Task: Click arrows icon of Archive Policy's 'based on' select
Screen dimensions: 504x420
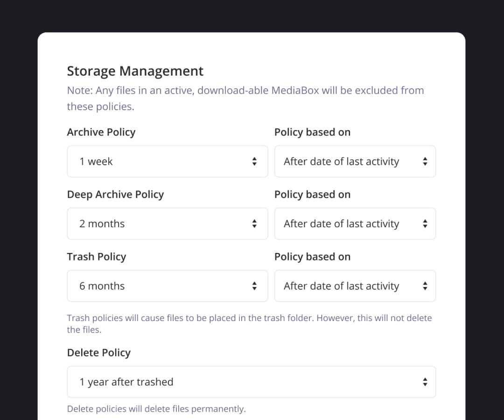Action: (425, 161)
